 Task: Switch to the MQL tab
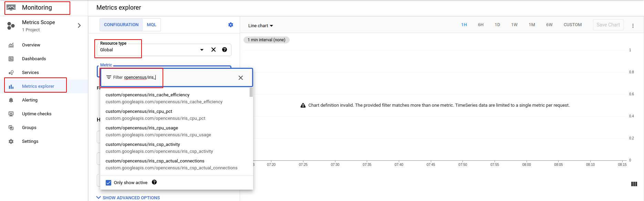click(x=152, y=25)
